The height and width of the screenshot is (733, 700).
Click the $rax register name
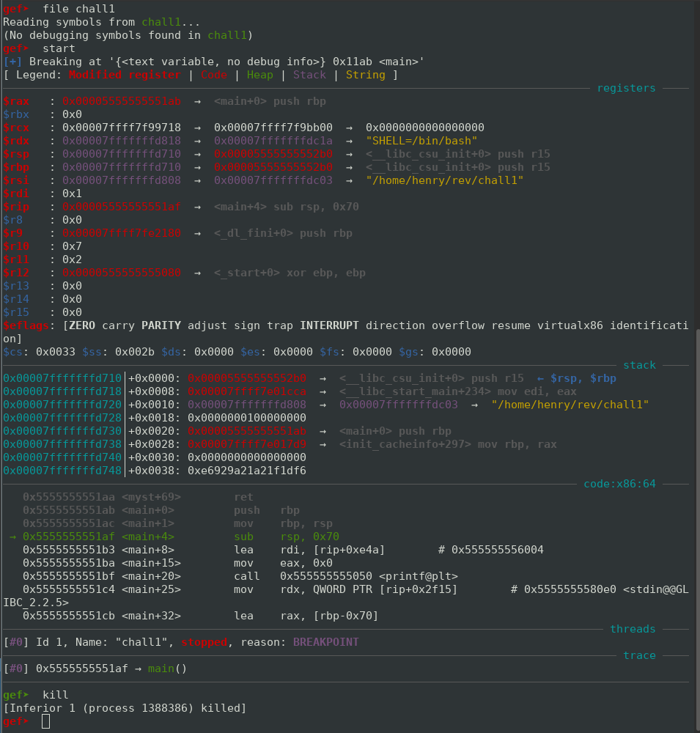click(16, 101)
